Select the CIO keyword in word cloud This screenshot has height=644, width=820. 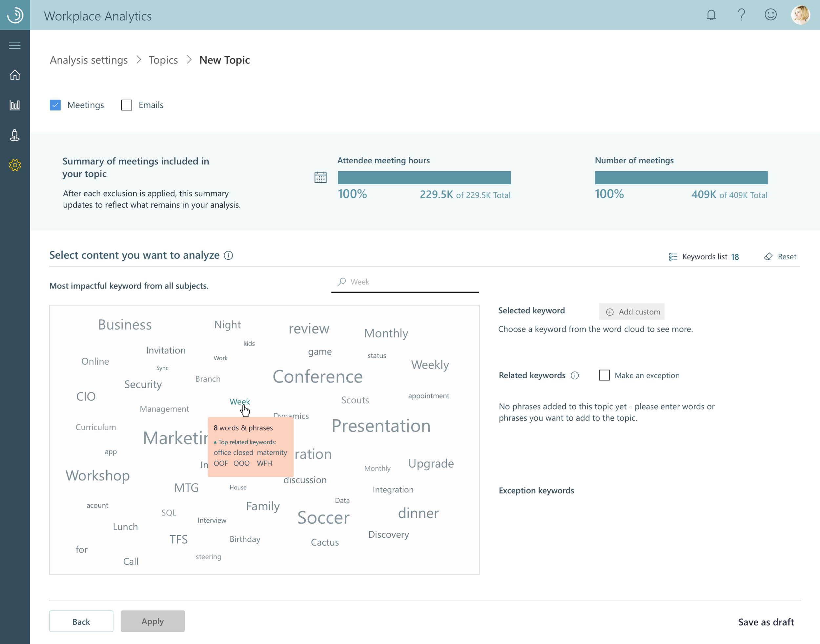pyautogui.click(x=86, y=396)
